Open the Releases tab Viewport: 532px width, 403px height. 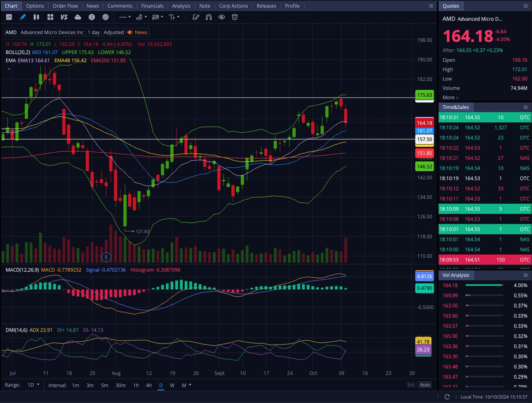pos(266,6)
